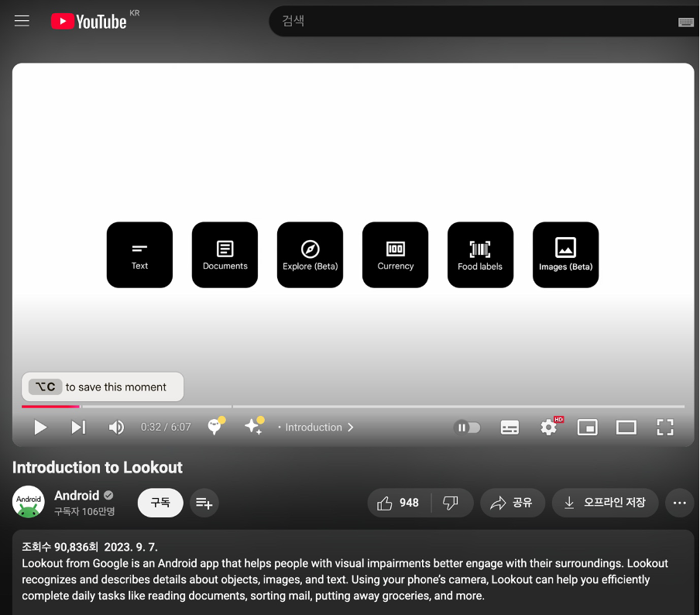Play the video

pyautogui.click(x=40, y=428)
